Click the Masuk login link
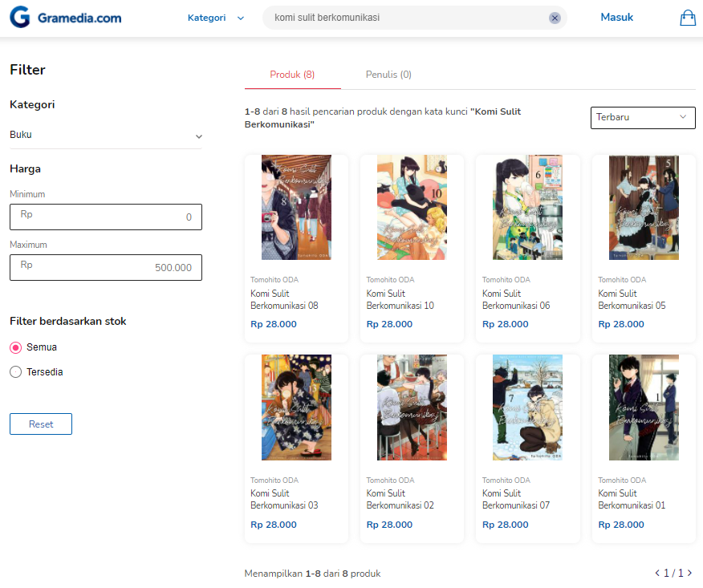Screen dimensions: 703x588 click(x=617, y=18)
